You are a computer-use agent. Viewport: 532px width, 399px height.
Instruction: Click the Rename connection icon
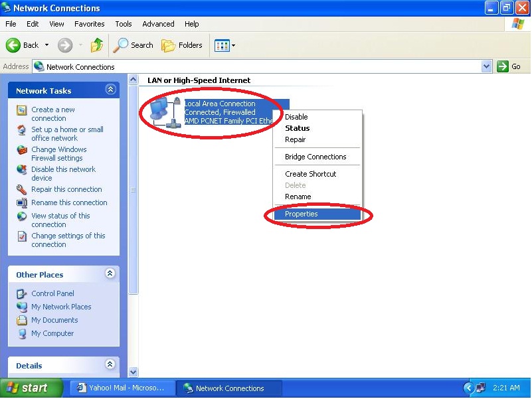pyautogui.click(x=22, y=203)
